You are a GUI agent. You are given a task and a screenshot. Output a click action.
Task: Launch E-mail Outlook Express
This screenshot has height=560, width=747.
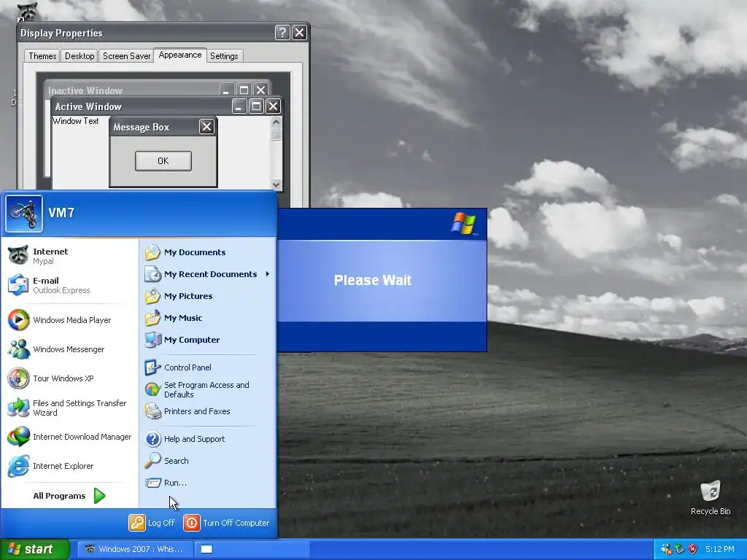69,285
